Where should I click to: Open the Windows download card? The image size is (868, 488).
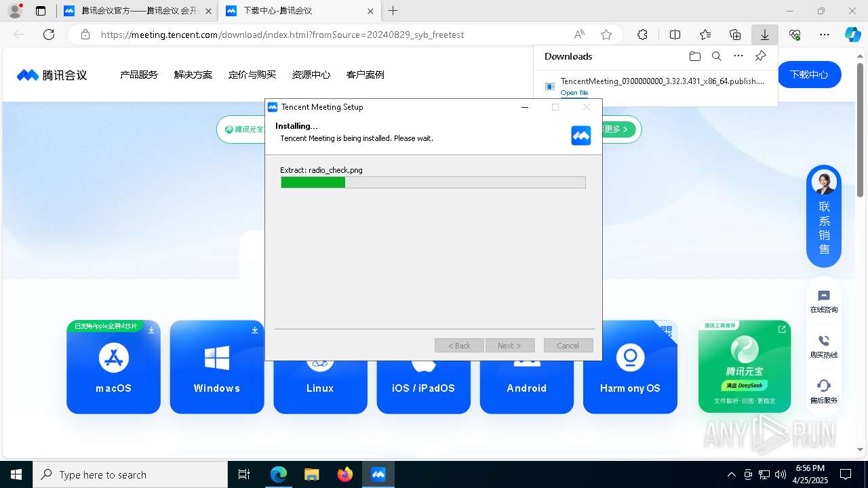coord(217,367)
